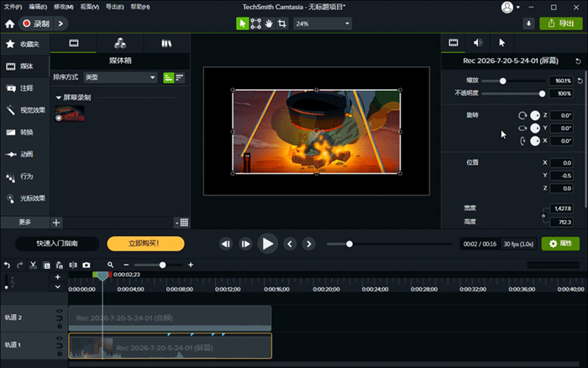Click the position X input field
The height and width of the screenshot is (368, 588).
click(561, 163)
